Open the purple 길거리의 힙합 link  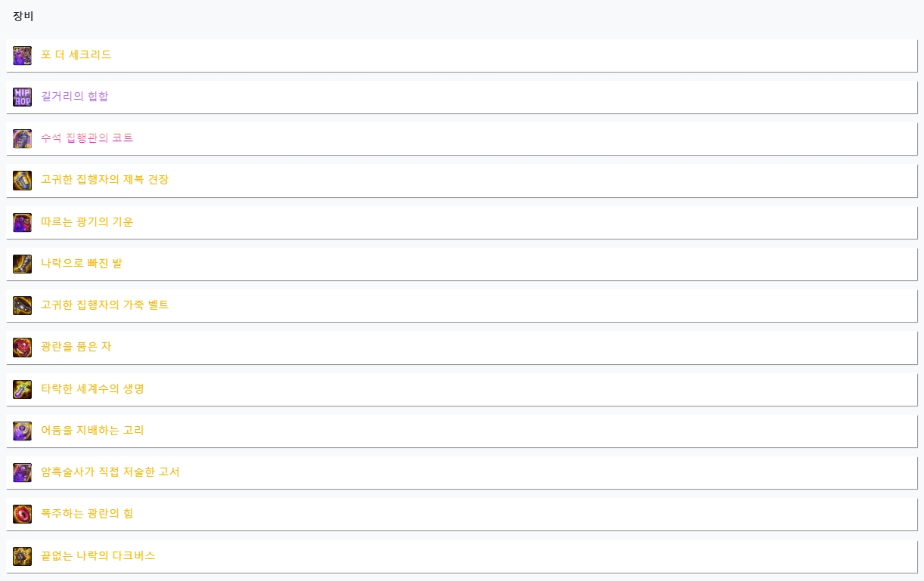pyautogui.click(x=75, y=96)
